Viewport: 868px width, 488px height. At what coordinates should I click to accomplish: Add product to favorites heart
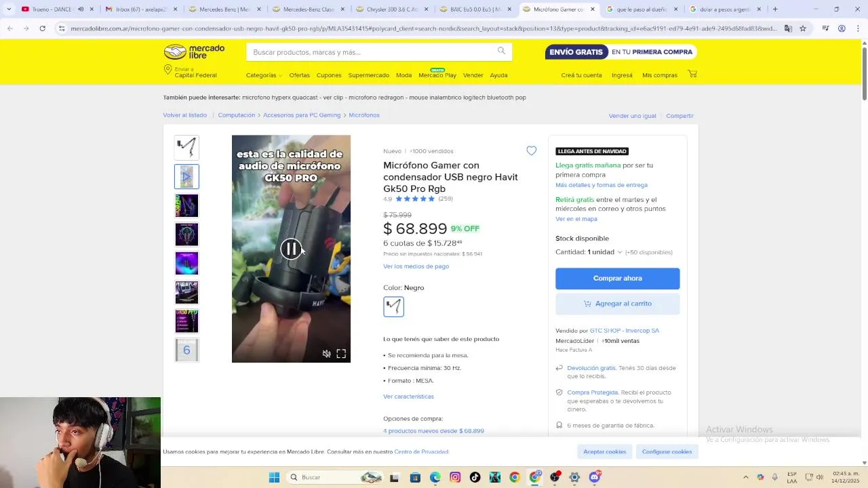pyautogui.click(x=532, y=151)
